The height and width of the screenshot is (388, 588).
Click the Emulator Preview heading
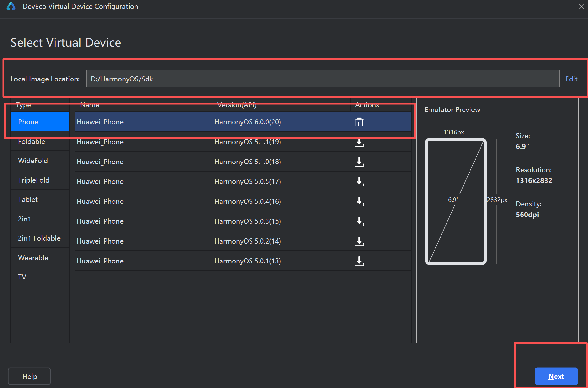click(452, 109)
